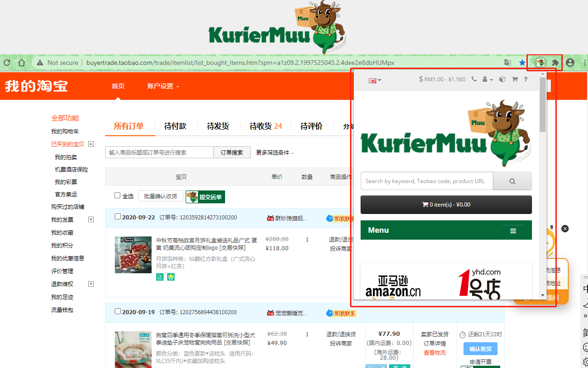Screen dimensions: 588x368
Task: Click the question mark help icon
Action: pos(526,79)
